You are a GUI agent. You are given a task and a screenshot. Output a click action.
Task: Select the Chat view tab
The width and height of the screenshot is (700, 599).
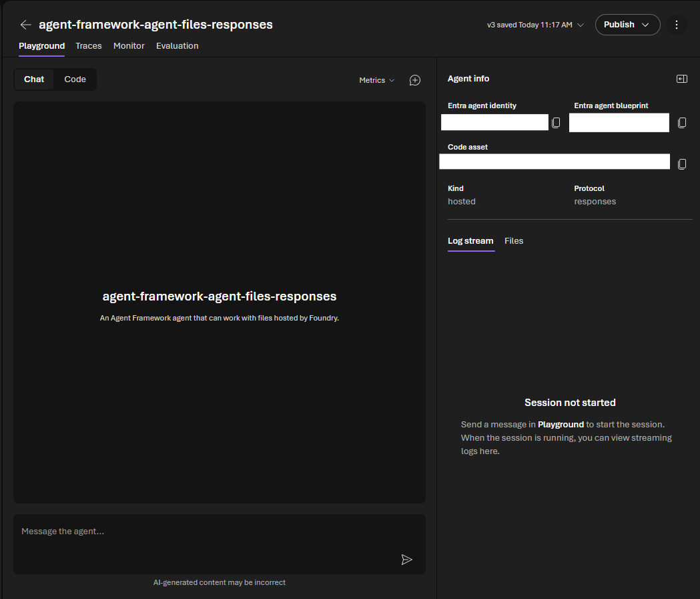point(34,79)
